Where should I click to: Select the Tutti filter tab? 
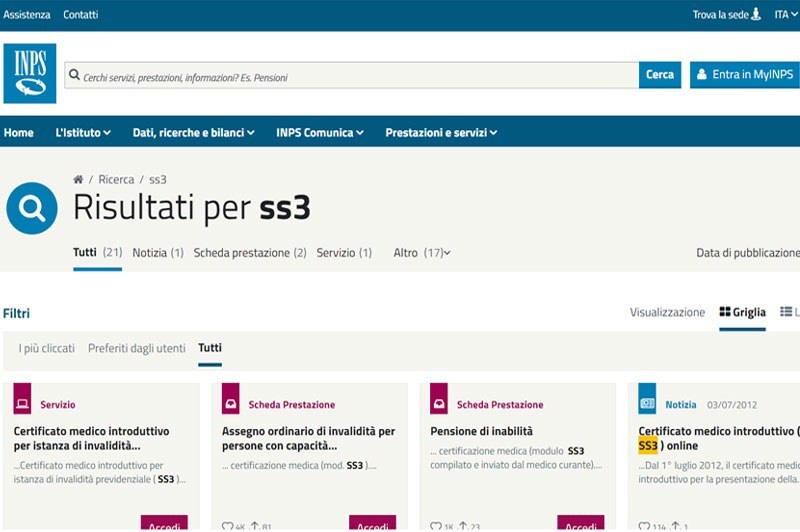pyautogui.click(x=210, y=348)
